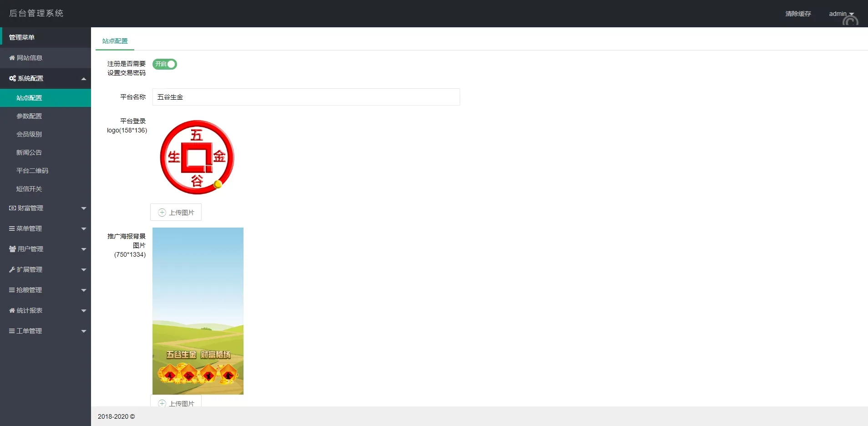868x426 pixels.
Task: Click the 清除缓存 link
Action: [x=798, y=14]
